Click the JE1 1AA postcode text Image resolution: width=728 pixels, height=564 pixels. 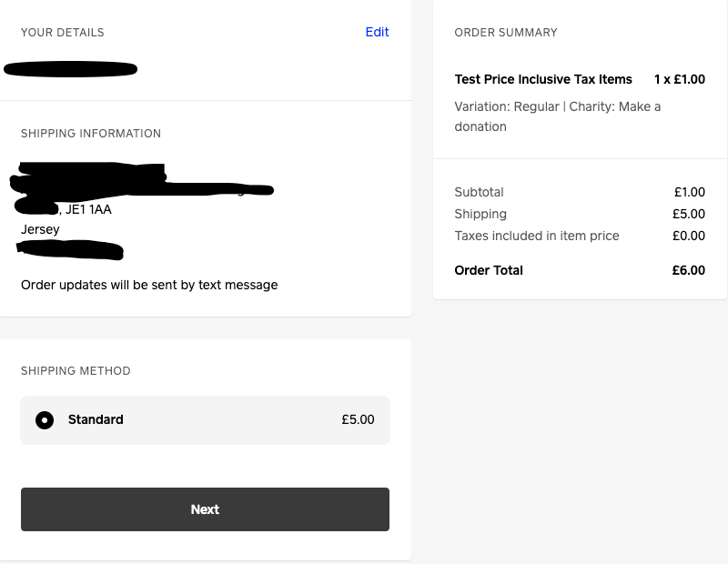[88, 209]
